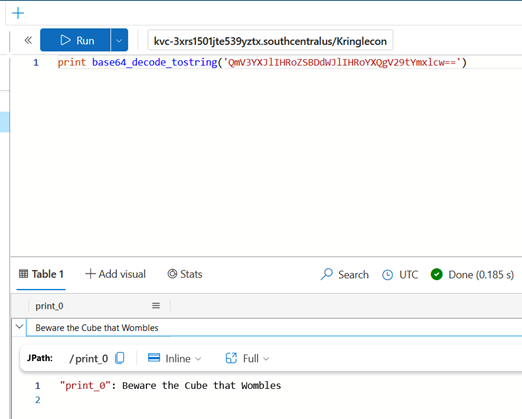Select the 'Beware the Cube that Wombles' row
Image resolution: width=522 pixels, height=419 pixels.
point(274,328)
